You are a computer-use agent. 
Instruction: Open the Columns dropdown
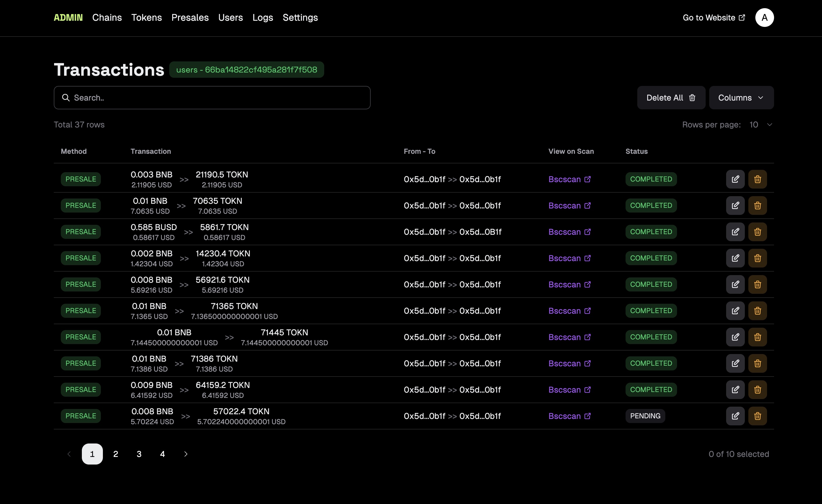click(741, 98)
